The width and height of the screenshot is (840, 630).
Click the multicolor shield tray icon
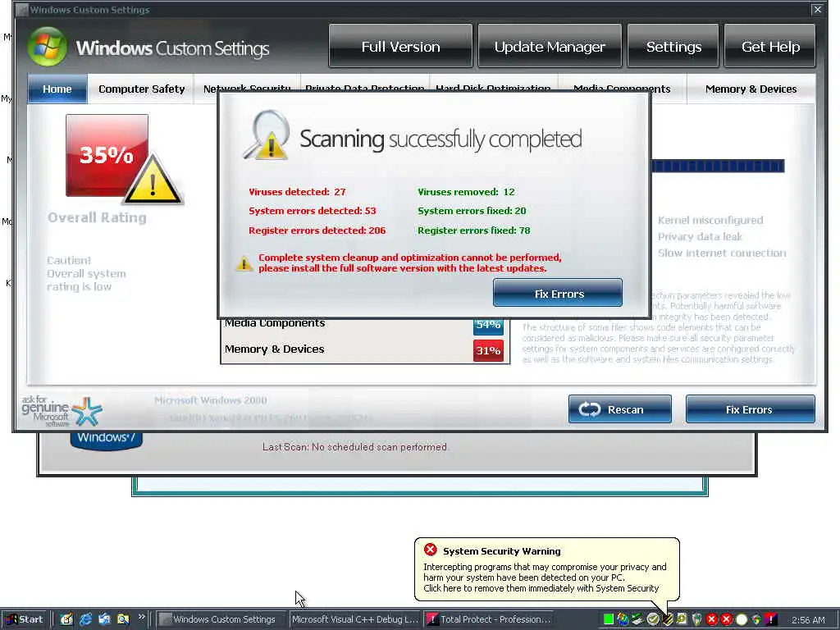756,619
